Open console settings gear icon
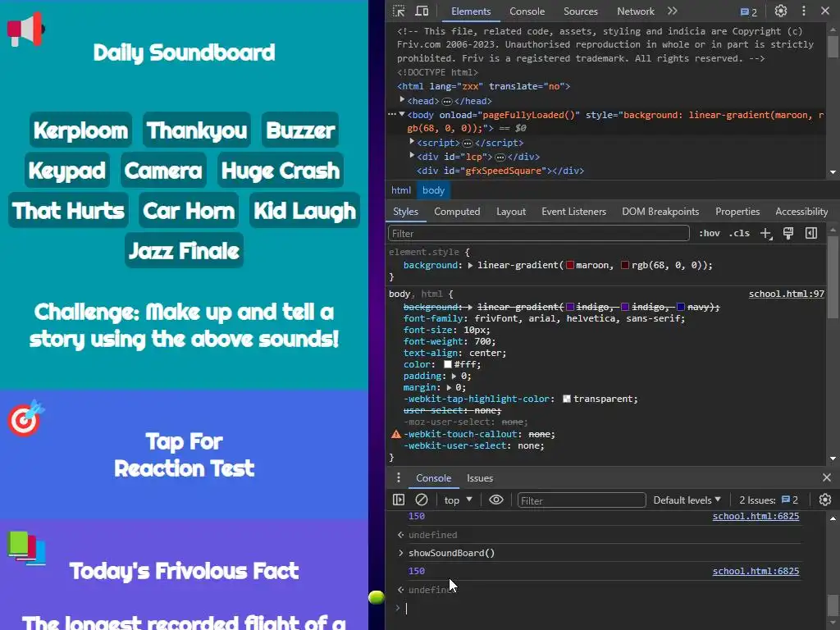 pos(825,500)
